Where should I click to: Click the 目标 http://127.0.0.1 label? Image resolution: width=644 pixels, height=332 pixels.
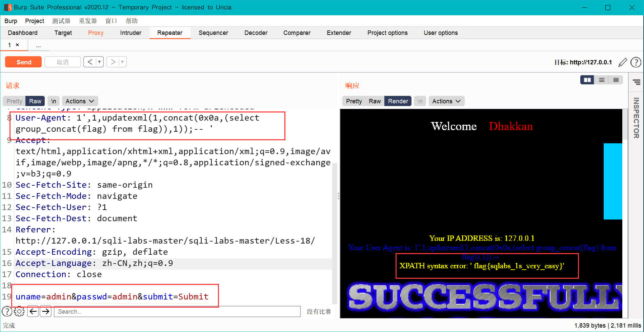tap(583, 62)
